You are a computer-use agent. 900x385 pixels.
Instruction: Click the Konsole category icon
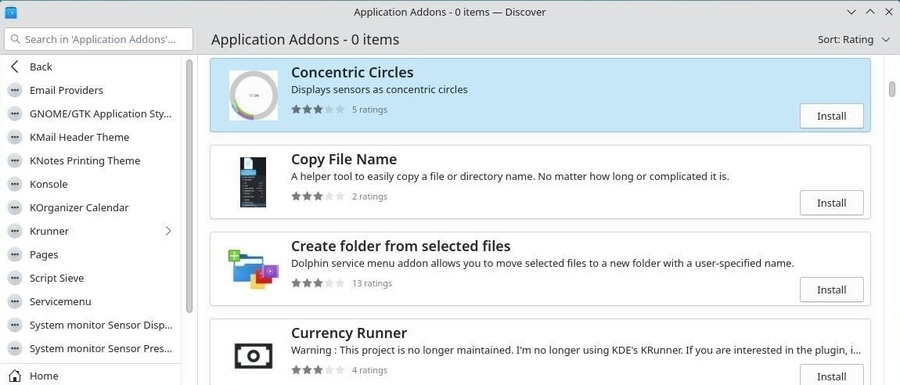click(x=15, y=184)
